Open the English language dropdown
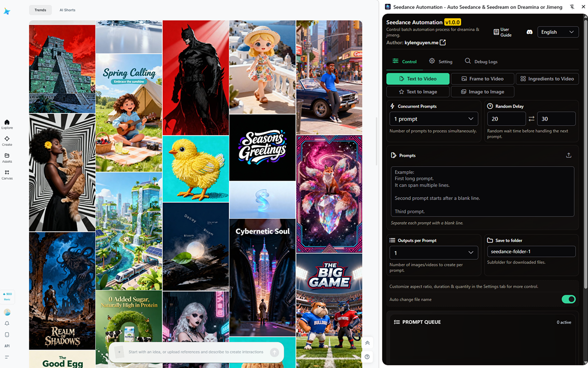The width and height of the screenshot is (588, 368). 558,32
